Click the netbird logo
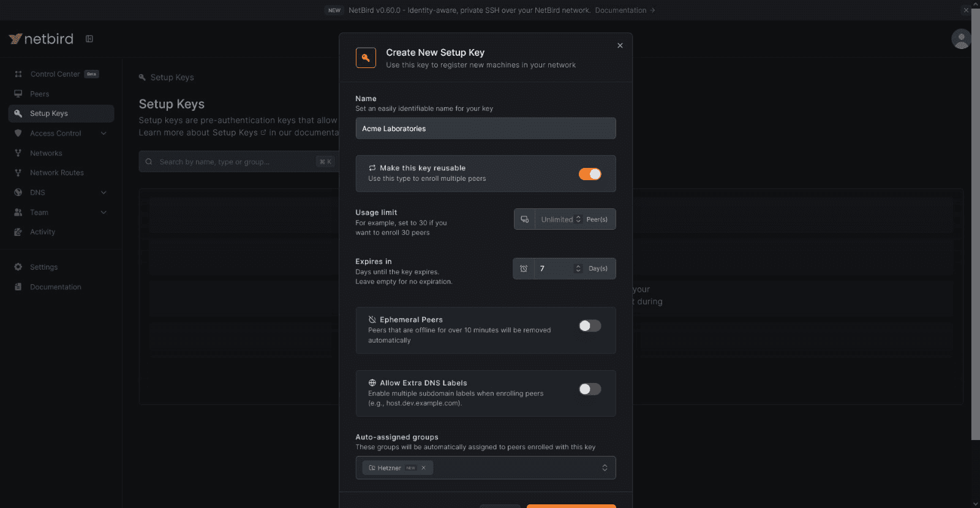Image resolution: width=980 pixels, height=508 pixels. click(x=41, y=39)
